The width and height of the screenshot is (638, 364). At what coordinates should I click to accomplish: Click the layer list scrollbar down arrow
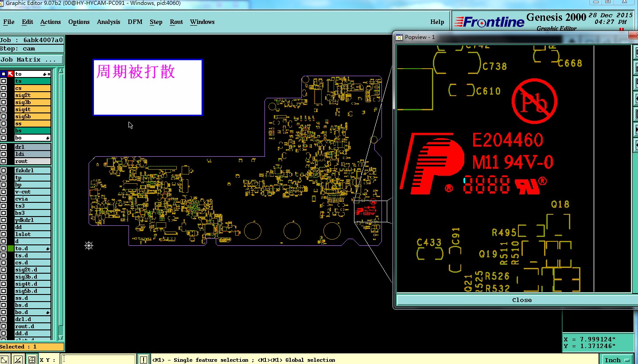point(61,338)
